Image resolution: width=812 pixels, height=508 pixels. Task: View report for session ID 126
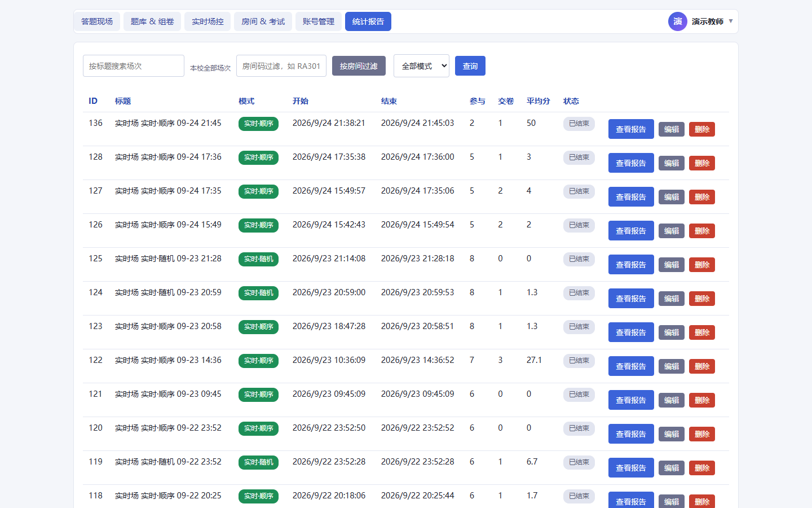coord(631,231)
